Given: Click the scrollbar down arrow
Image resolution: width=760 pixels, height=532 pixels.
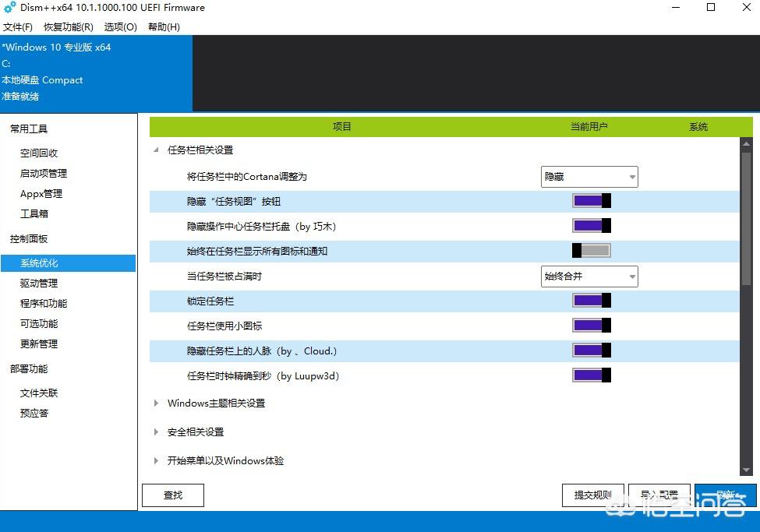Looking at the screenshot, I should (x=746, y=470).
